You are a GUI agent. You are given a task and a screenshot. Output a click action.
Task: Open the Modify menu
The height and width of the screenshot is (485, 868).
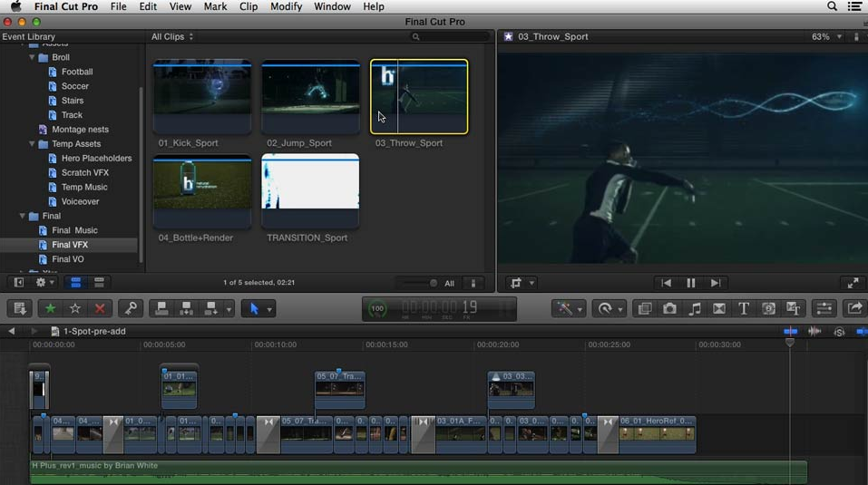pyautogui.click(x=286, y=6)
